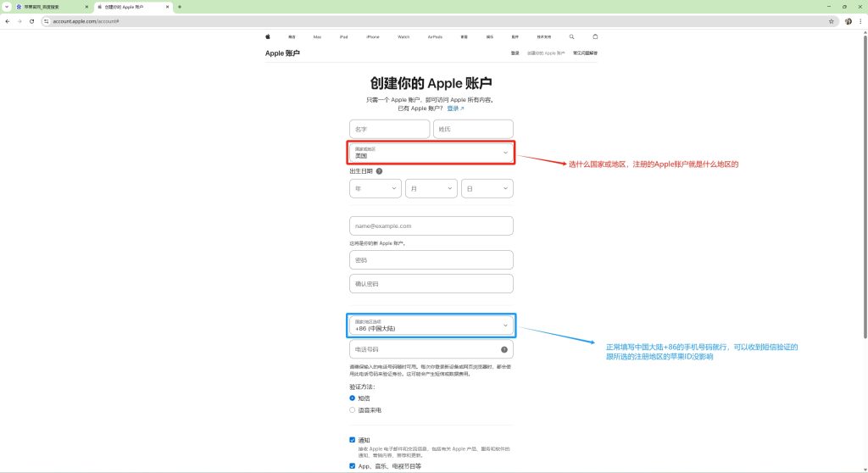Open the browser three-dot menu

pos(860,21)
